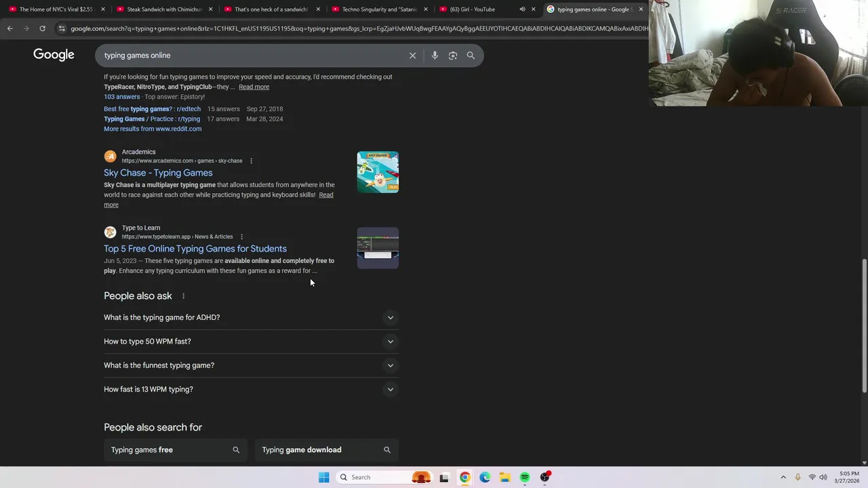Show hidden system tray icons
The image size is (868, 488).
tap(783, 477)
